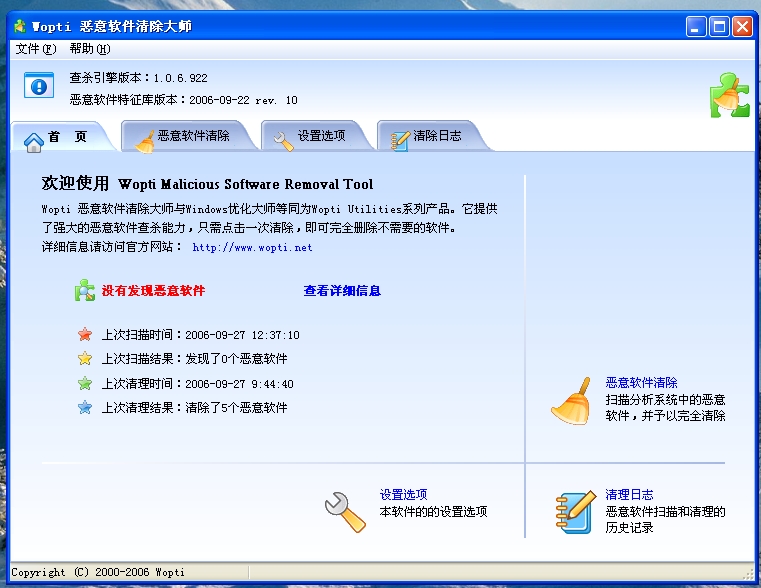Click green star beside 上次清理时间
The image size is (761, 588).
coord(85,383)
